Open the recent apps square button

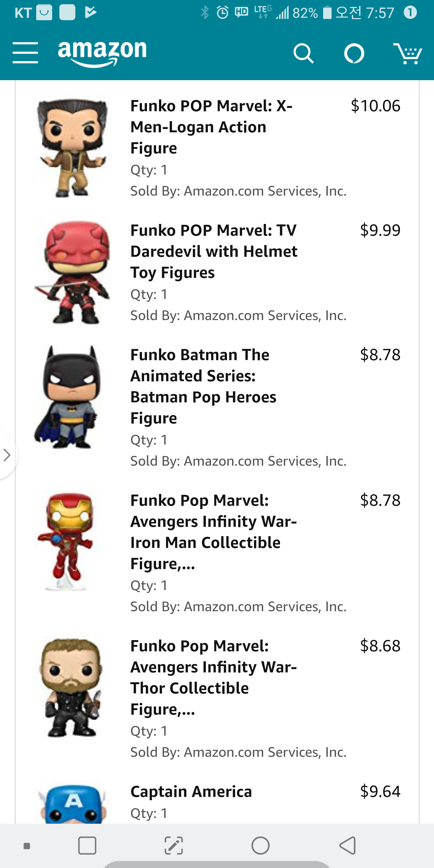[x=87, y=845]
